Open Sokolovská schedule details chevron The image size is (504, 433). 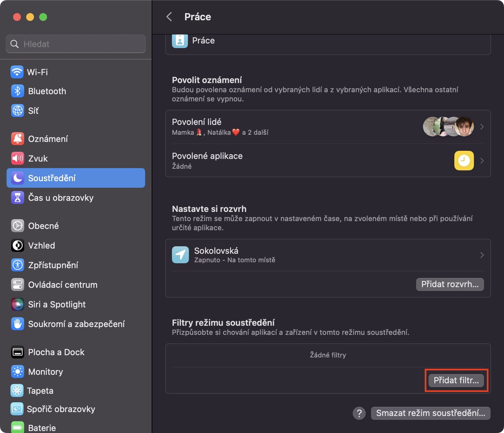point(482,255)
